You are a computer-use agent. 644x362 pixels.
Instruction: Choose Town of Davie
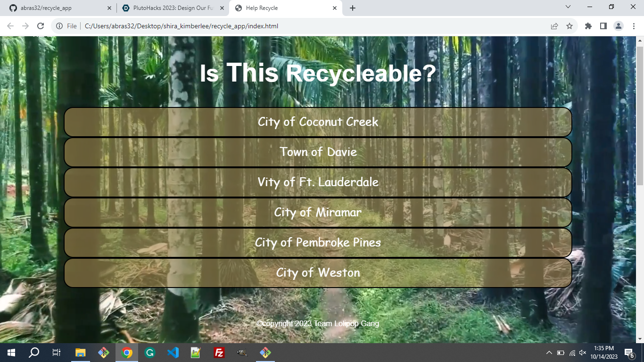coord(318,152)
